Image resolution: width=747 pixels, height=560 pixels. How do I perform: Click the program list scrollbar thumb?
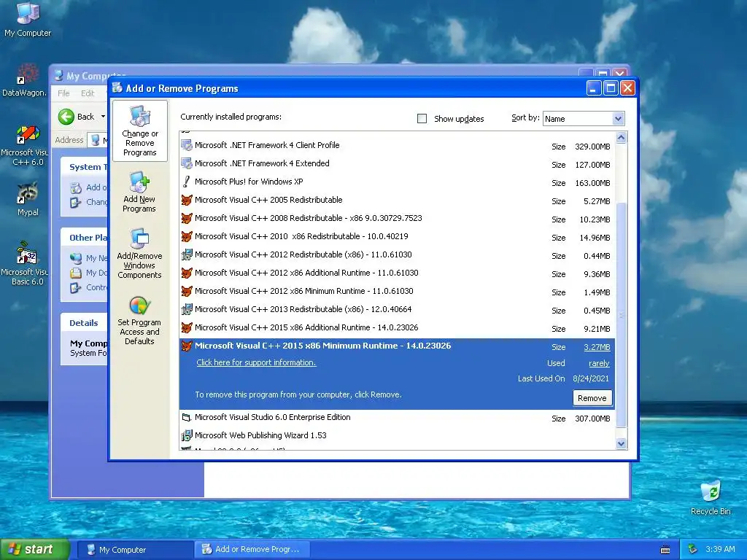(x=621, y=314)
